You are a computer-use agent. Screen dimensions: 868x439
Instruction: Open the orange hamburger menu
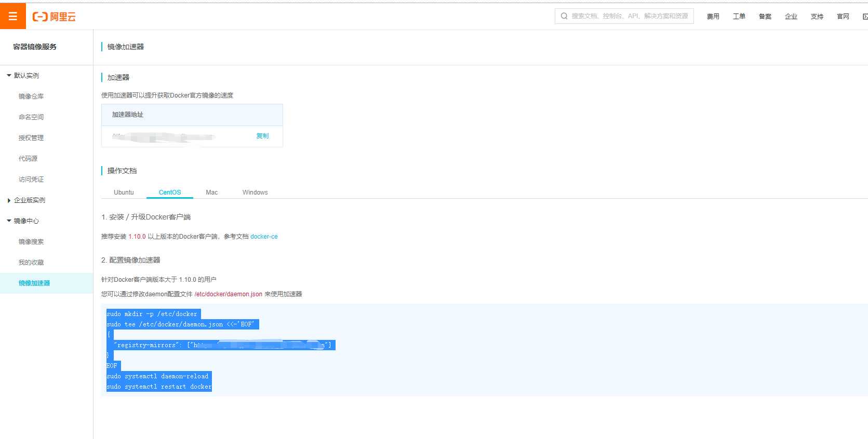(x=13, y=16)
